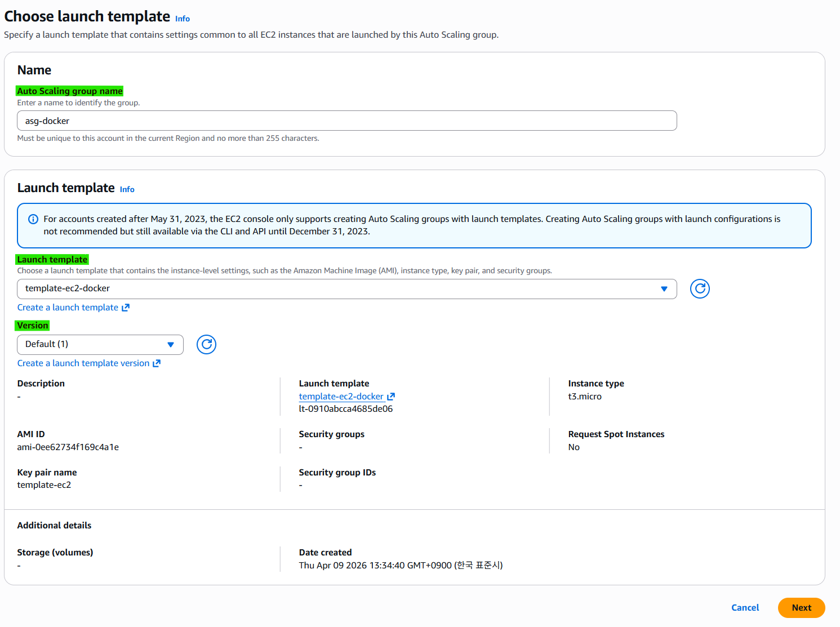Image resolution: width=840 pixels, height=627 pixels.
Task: Click the Next button
Action: [801, 608]
